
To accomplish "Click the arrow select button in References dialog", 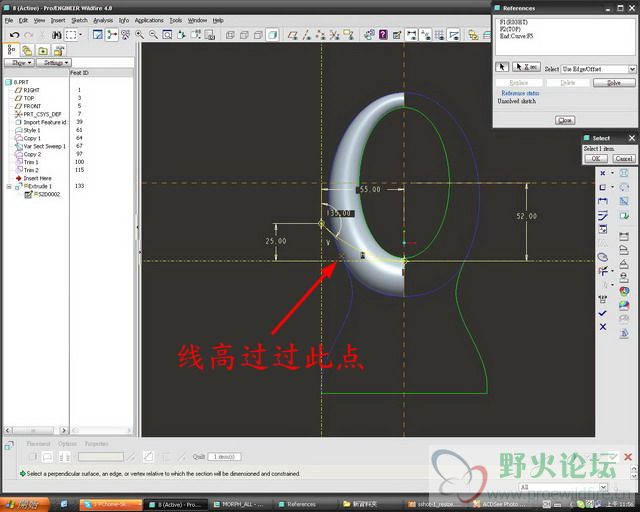I will tap(502, 67).
